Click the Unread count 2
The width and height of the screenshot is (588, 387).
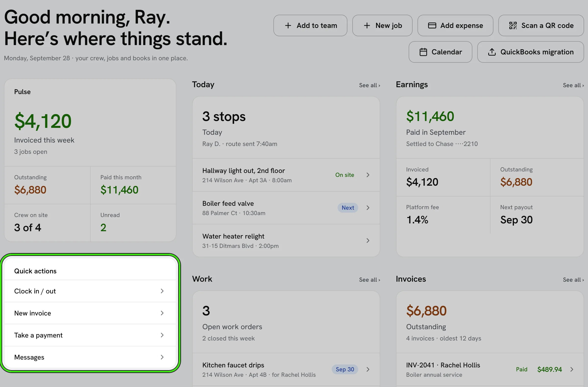pyautogui.click(x=103, y=228)
